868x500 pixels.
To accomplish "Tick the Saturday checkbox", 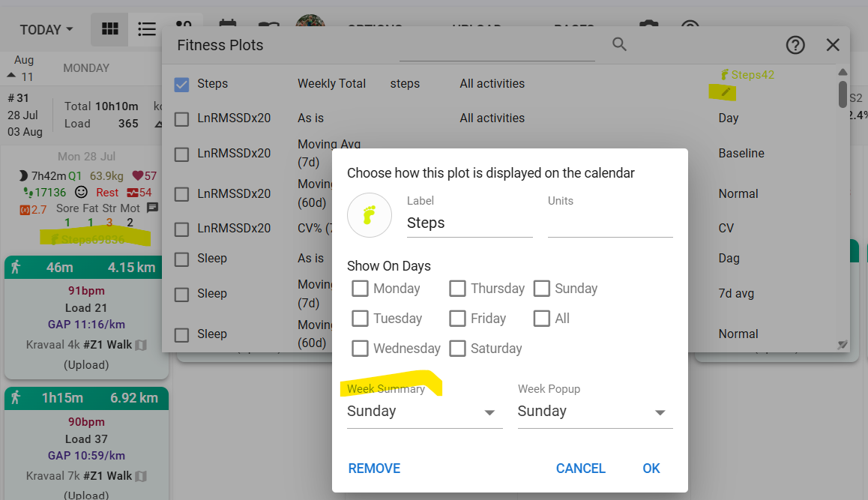I will click(458, 349).
